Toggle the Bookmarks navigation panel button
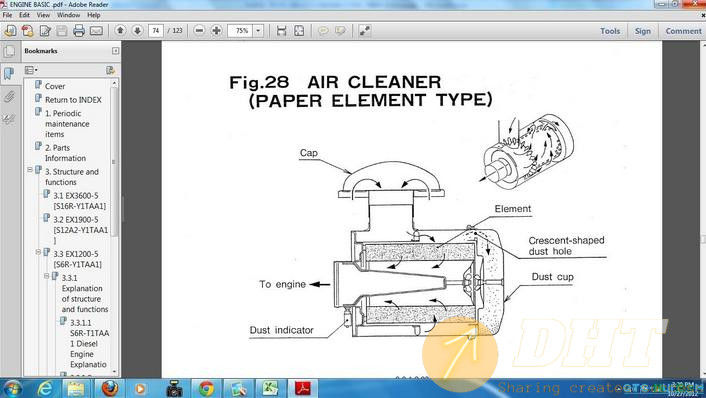 coord(9,73)
